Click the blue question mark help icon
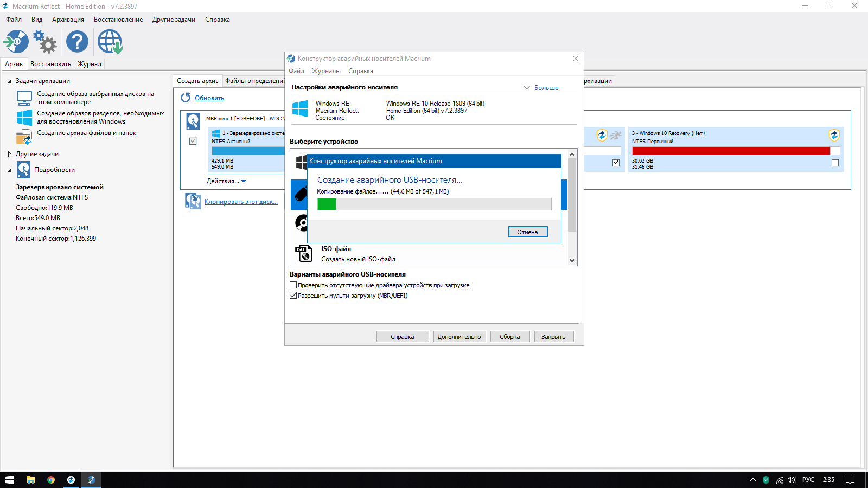Screen dimensions: 868x488 [77, 42]
